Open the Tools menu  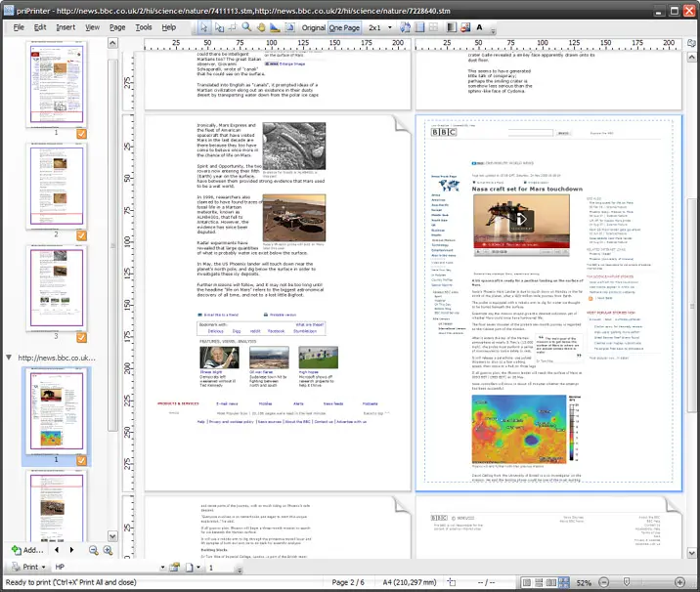click(144, 27)
